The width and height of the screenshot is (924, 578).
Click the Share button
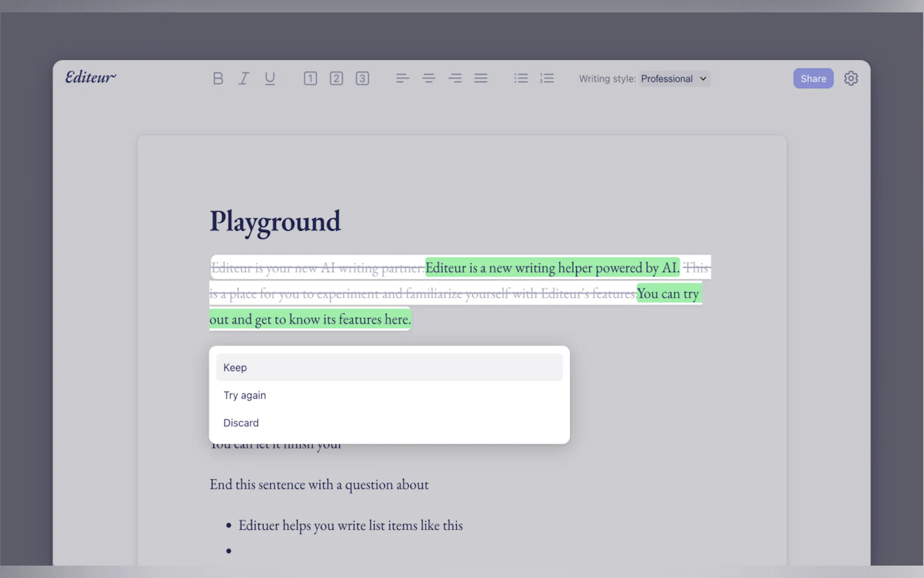click(813, 79)
